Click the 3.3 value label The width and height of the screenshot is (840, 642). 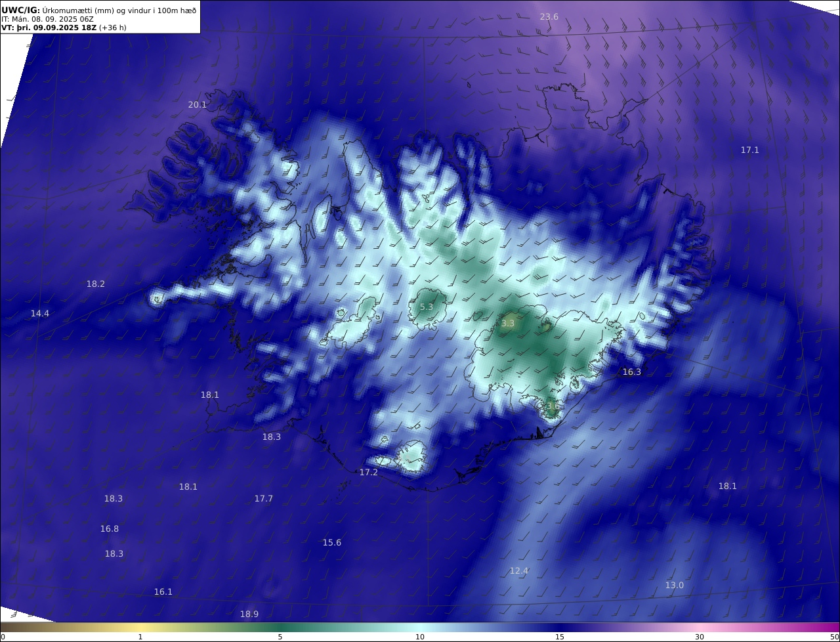pyautogui.click(x=508, y=323)
